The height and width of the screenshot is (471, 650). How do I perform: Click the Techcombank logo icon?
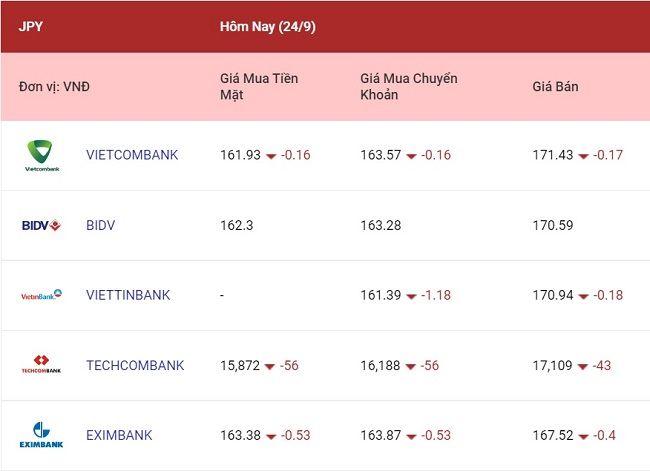point(41,364)
